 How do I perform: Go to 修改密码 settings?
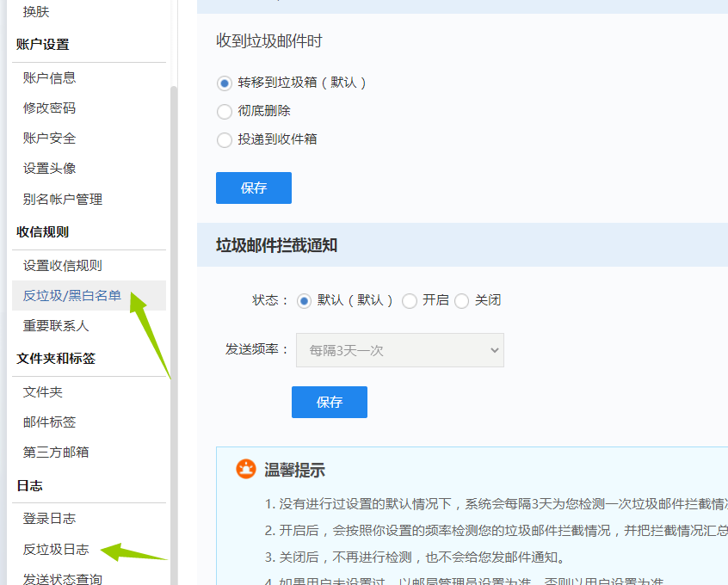tap(50, 108)
